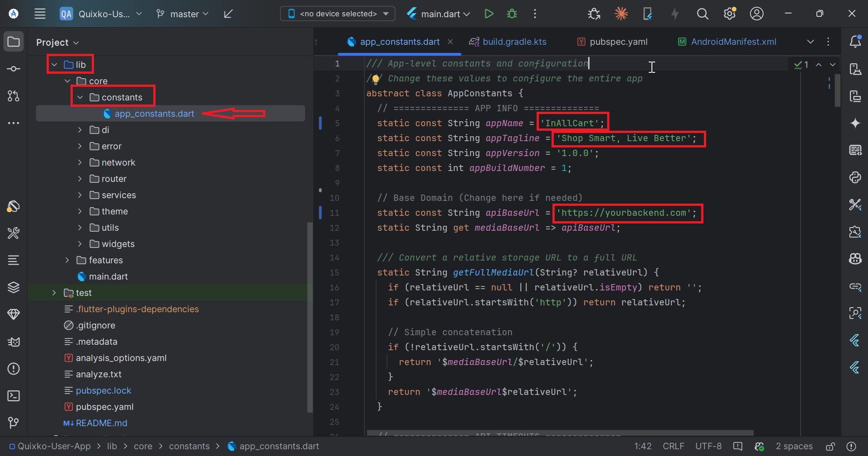Open the Search Everywhere magnifier
Screen dimensions: 868x456
click(x=702, y=14)
